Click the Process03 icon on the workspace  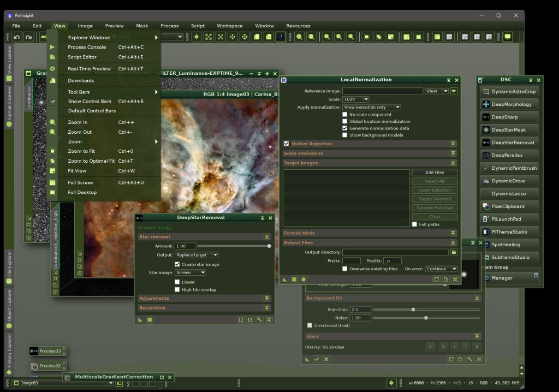tap(47, 351)
